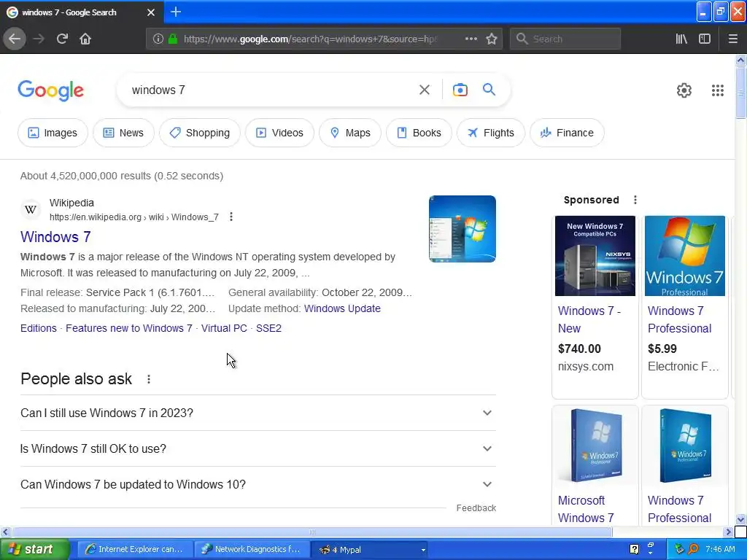Open the home page icon

point(85,39)
